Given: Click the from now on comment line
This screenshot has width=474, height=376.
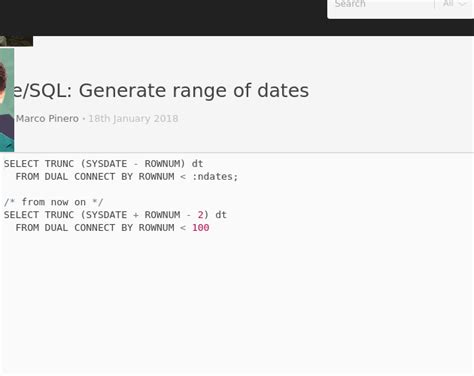Looking at the screenshot, I should 54,202.
